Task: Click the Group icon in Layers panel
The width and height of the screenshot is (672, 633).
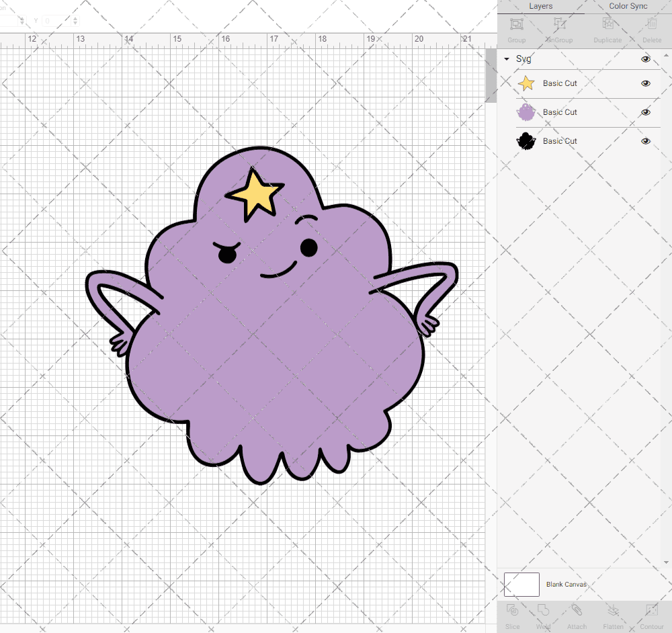Action: pyautogui.click(x=516, y=24)
